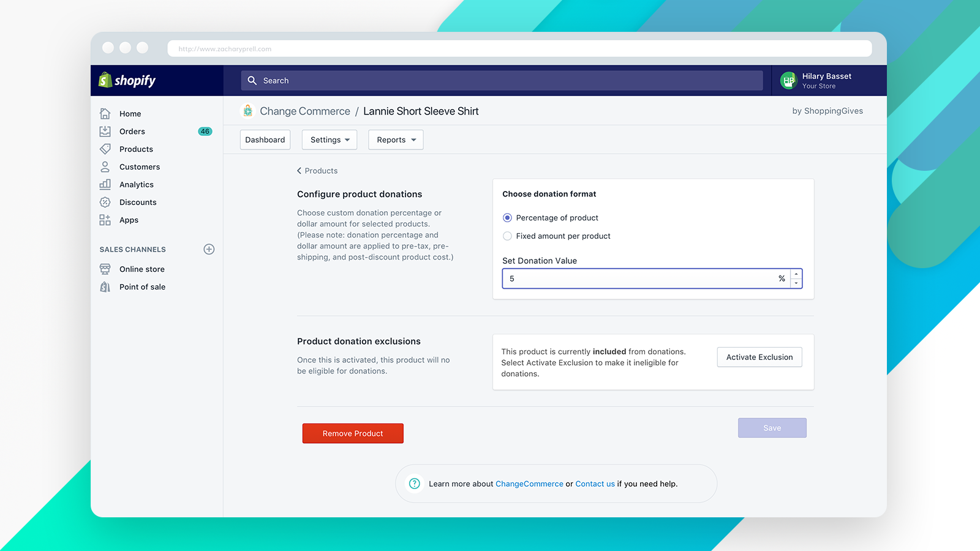Click the Analytics bar chart icon
980x551 pixels.
(x=105, y=184)
